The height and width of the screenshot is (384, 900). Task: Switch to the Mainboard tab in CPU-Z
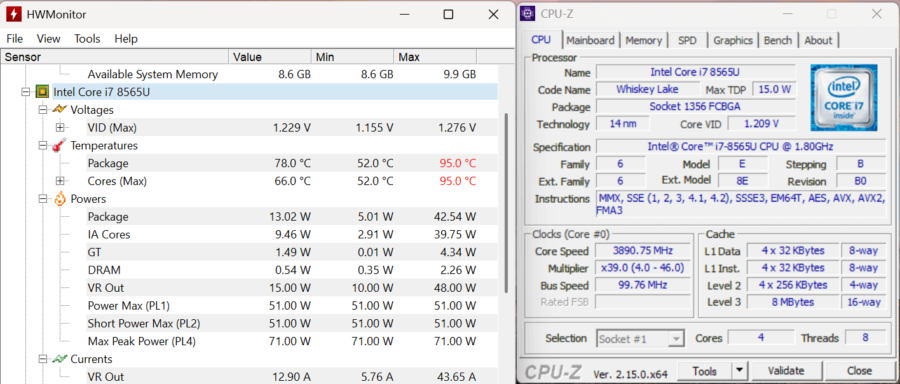coord(590,40)
